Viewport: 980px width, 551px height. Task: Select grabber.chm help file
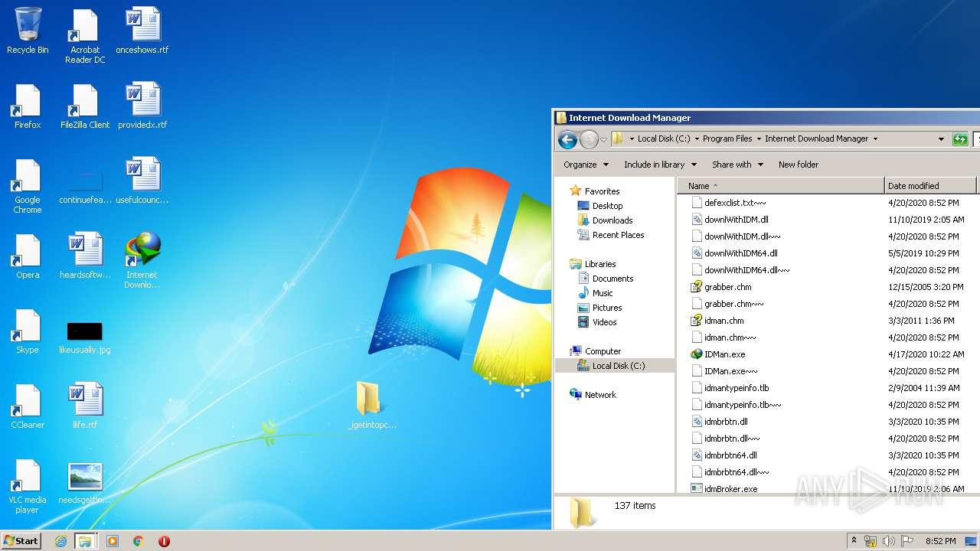click(727, 287)
